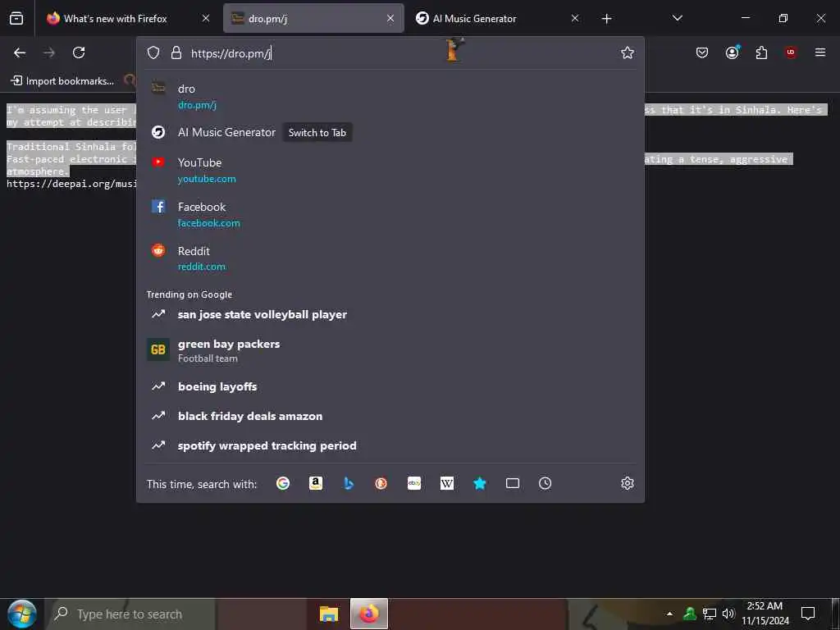Close the dro.pm/j tab

point(390,19)
